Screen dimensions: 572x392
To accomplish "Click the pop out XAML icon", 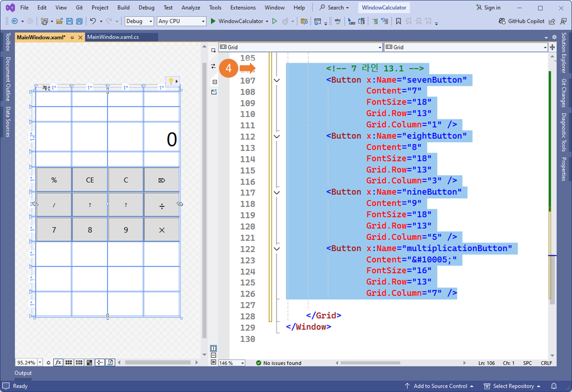I will 214,92.
